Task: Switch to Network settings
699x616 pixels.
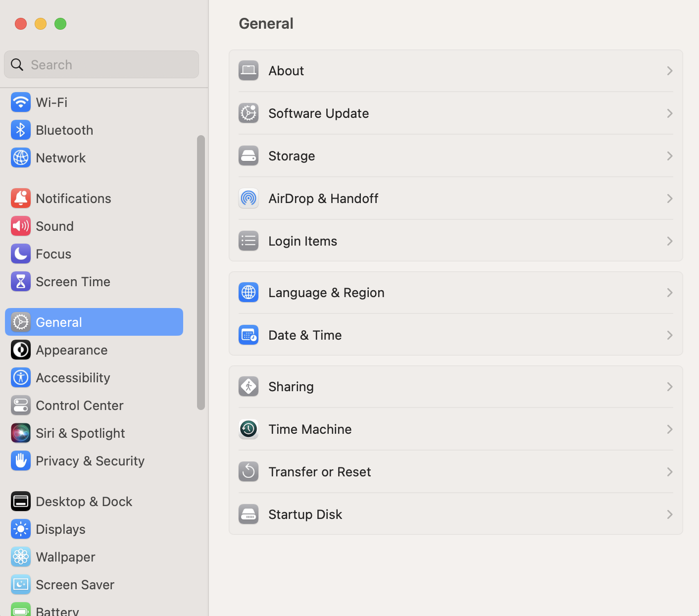Action: [60, 157]
